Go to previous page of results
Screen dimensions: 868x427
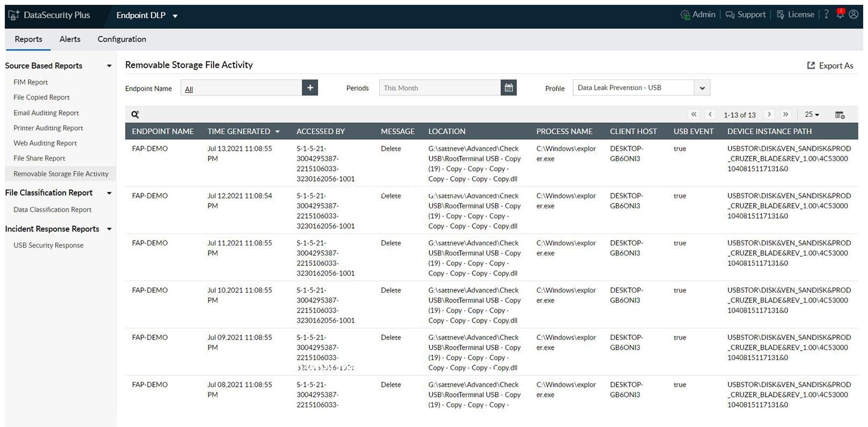(710, 114)
